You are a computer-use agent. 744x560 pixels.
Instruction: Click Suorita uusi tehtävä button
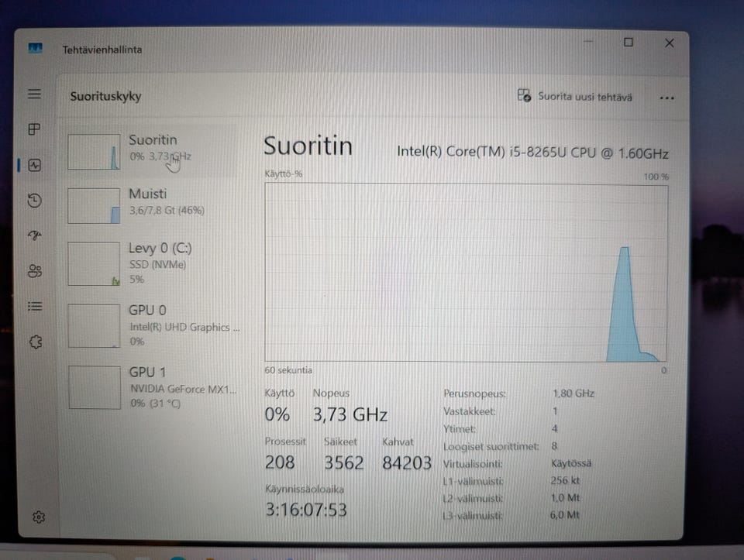tap(574, 96)
